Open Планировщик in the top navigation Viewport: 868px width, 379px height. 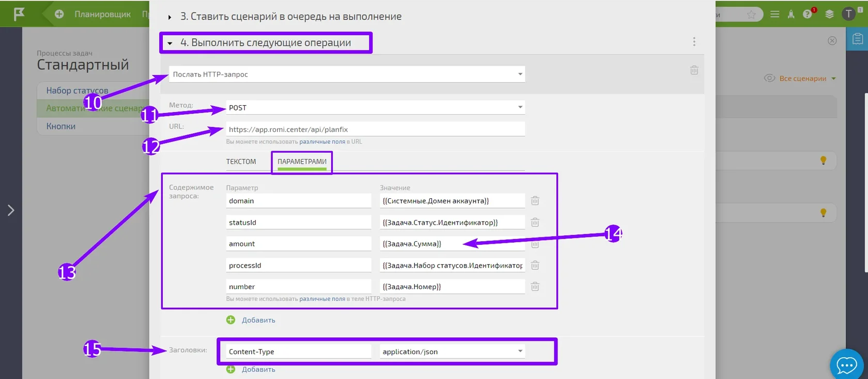pos(102,14)
